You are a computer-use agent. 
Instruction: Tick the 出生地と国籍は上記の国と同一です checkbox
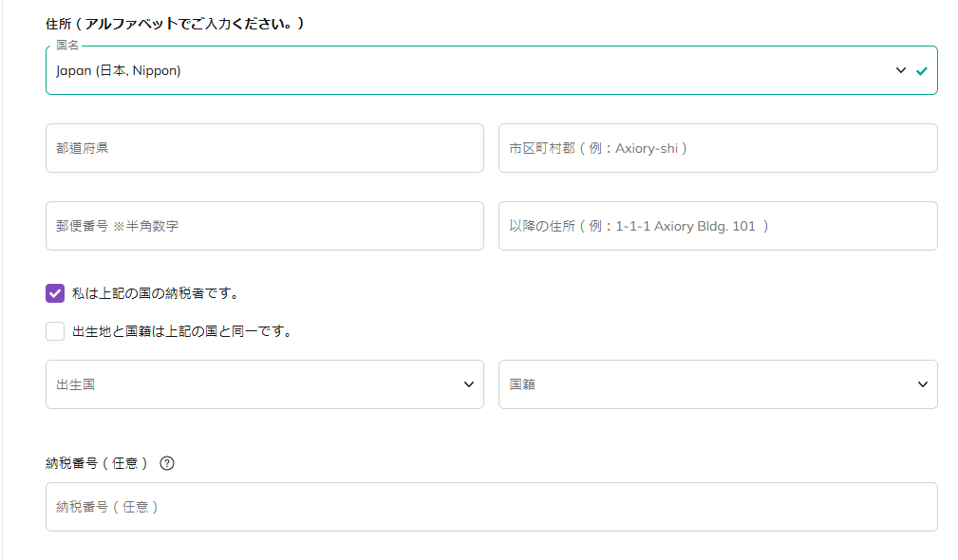pyautogui.click(x=55, y=331)
